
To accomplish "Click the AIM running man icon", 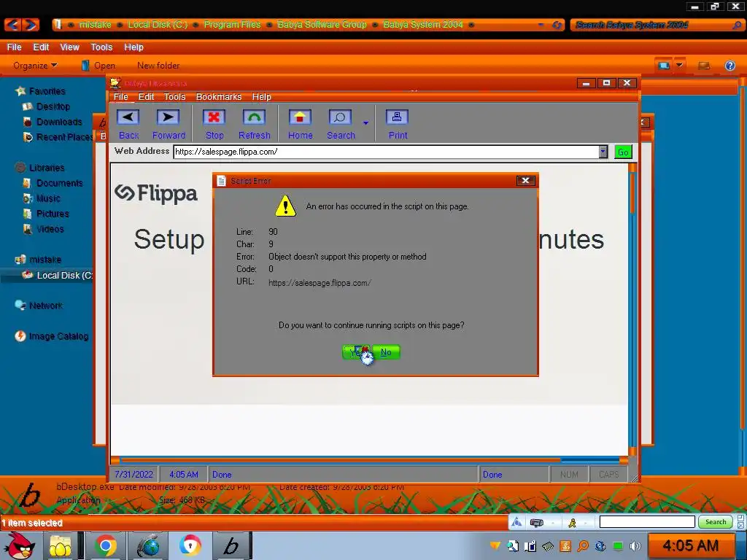I will point(572,523).
